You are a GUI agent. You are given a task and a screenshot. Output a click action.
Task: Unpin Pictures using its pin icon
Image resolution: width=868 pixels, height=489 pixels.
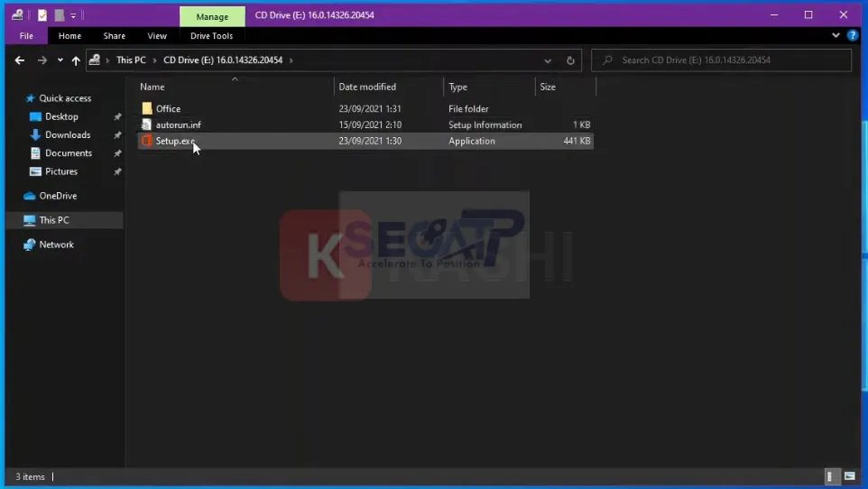coord(117,171)
